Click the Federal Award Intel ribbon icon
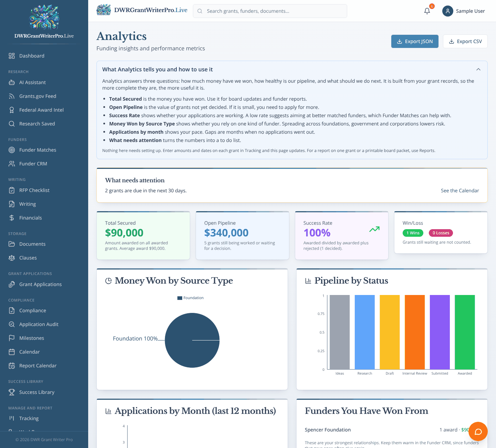496x448 pixels. pos(12,110)
